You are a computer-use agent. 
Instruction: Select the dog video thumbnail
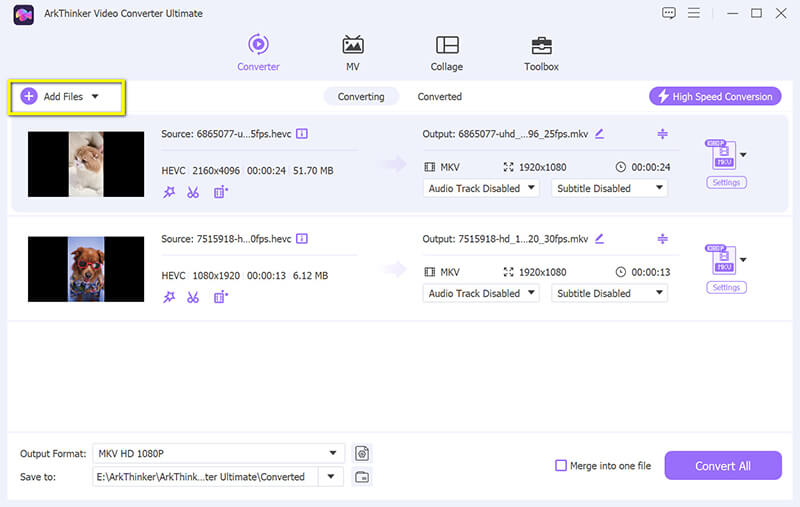pos(86,269)
